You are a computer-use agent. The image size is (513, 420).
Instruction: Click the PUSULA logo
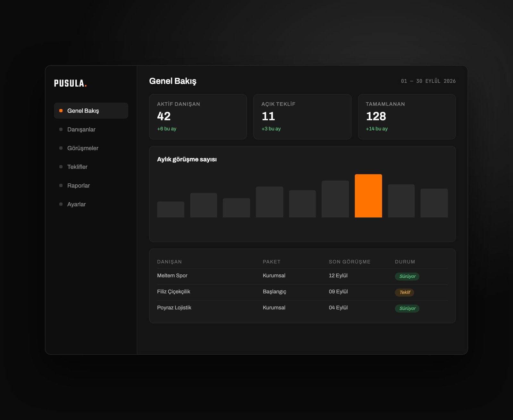(70, 83)
